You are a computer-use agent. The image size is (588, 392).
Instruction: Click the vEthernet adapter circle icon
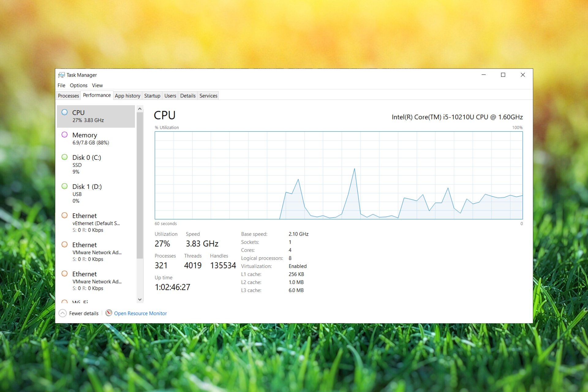pos(65,215)
